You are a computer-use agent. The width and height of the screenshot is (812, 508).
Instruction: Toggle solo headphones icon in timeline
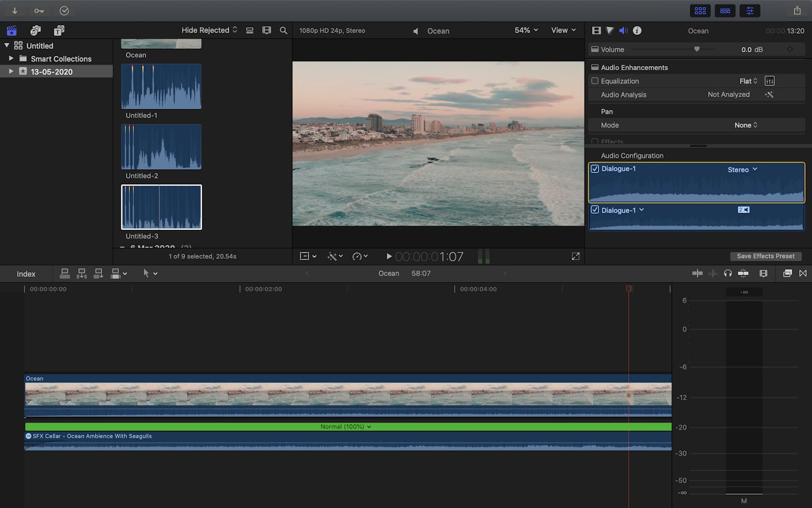pos(727,273)
